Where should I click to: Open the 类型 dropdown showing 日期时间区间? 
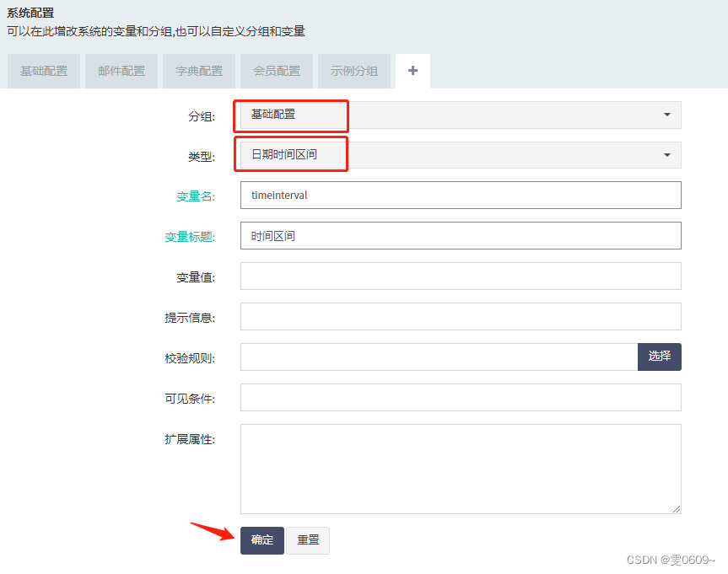click(460, 154)
